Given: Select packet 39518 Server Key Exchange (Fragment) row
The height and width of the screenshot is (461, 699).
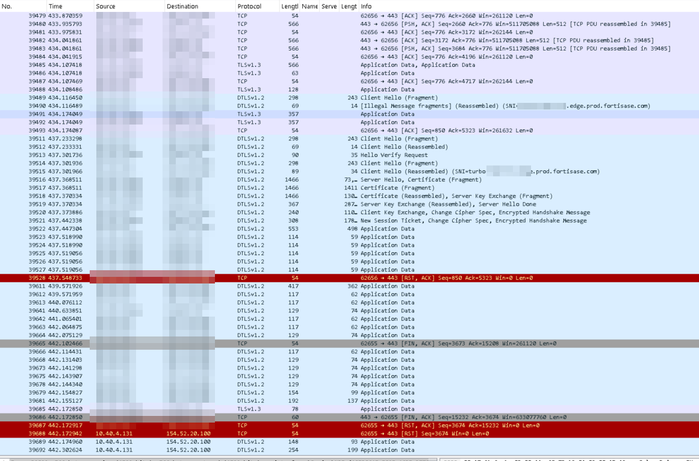Looking at the screenshot, I should (x=350, y=196).
